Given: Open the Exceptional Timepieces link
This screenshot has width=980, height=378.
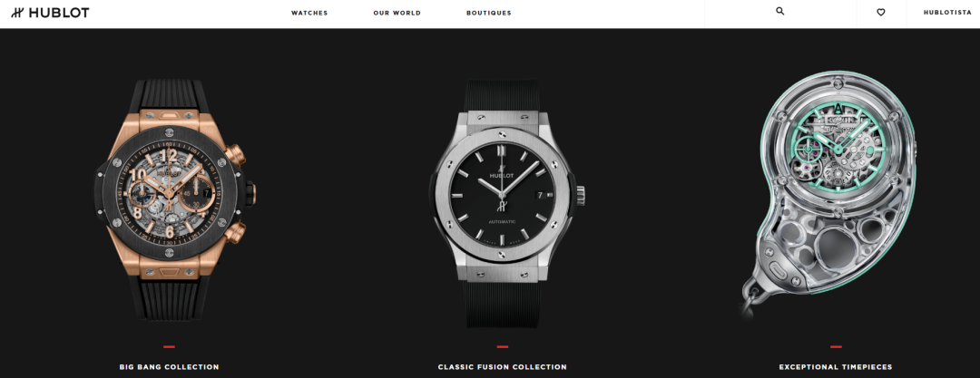Looking at the screenshot, I should (836, 367).
